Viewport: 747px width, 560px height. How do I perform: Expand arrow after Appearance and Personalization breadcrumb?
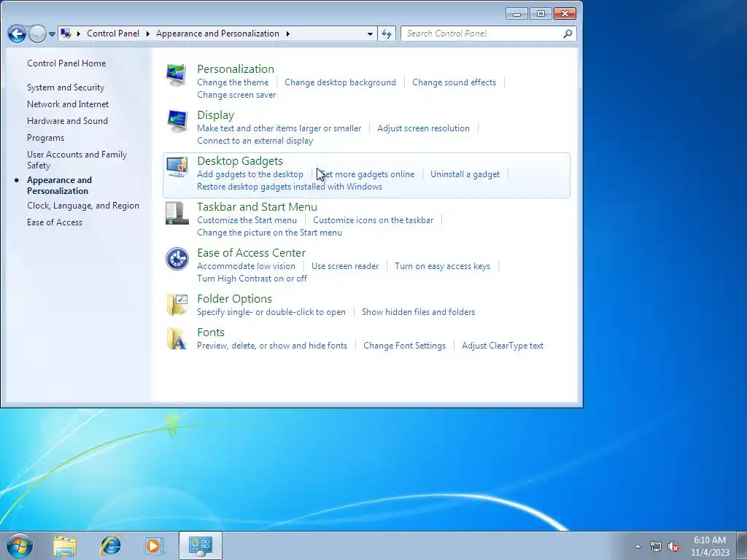coord(287,34)
